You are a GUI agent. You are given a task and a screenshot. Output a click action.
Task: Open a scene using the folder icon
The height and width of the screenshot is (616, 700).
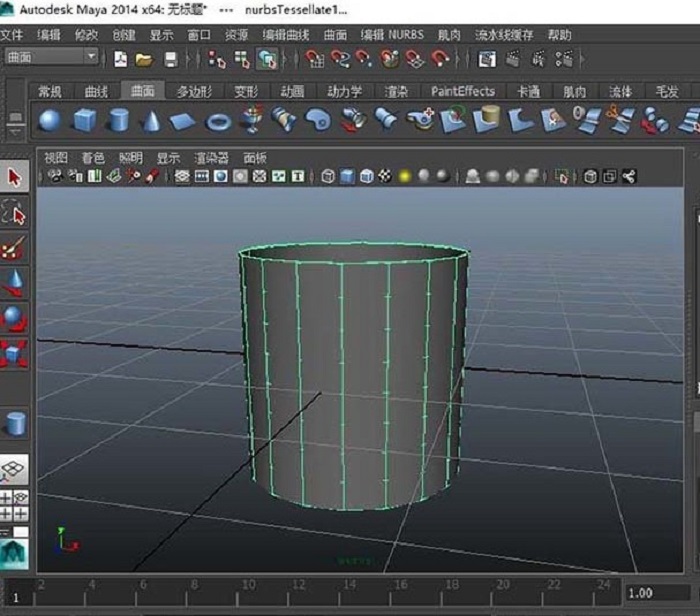pyautogui.click(x=145, y=60)
